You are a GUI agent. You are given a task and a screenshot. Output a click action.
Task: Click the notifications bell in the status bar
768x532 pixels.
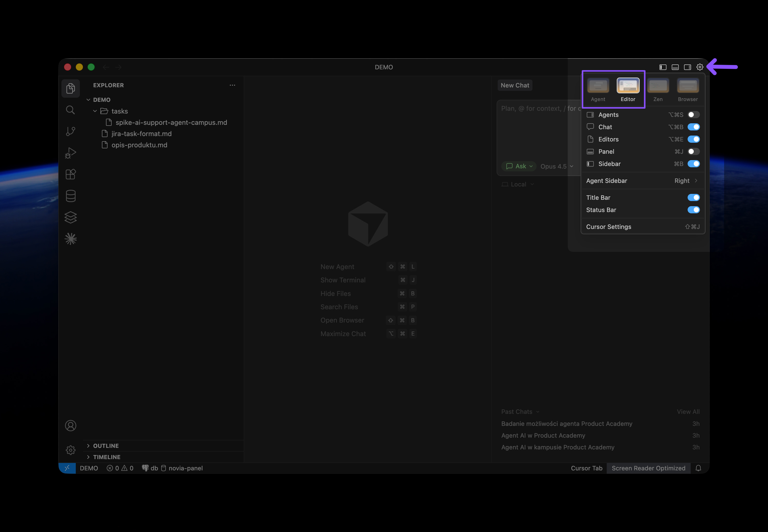click(698, 468)
